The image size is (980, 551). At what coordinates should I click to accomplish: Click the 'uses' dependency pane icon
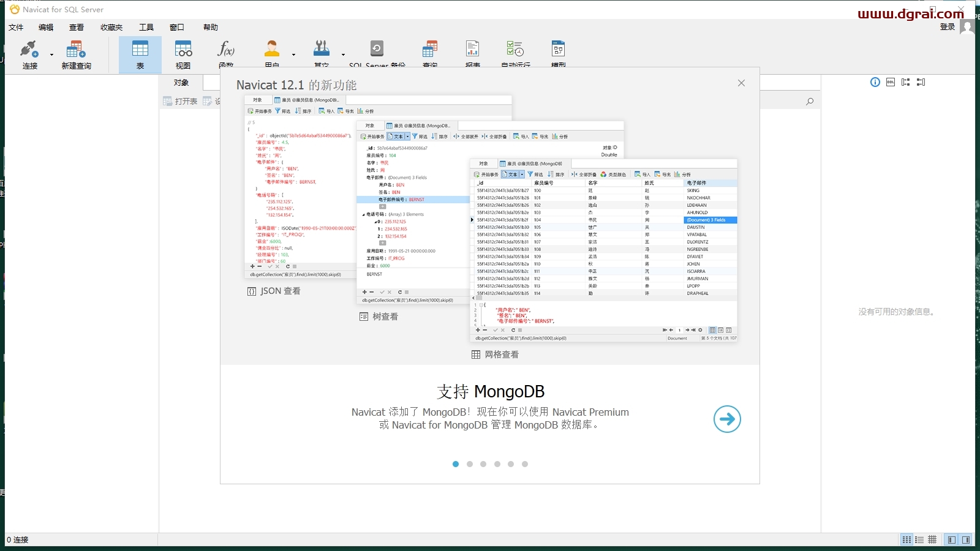coord(906,82)
